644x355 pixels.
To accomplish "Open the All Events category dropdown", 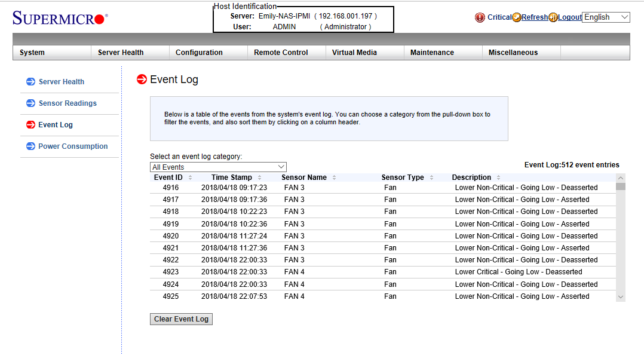I will coord(218,167).
